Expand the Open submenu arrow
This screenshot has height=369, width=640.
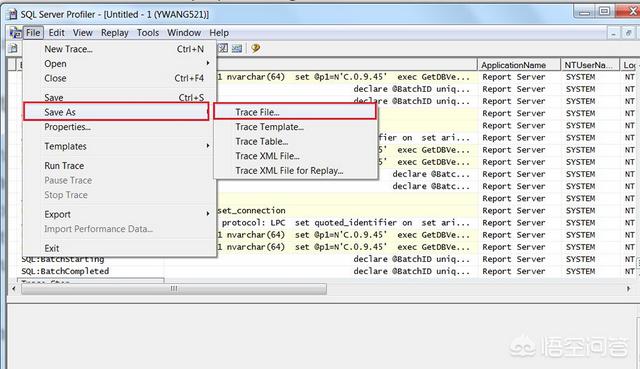208,63
